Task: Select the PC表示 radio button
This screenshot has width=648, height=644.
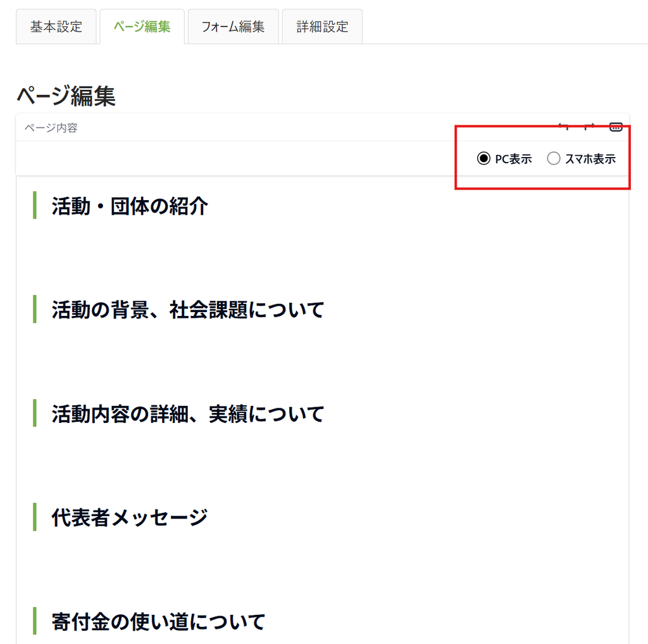Action: click(483, 158)
